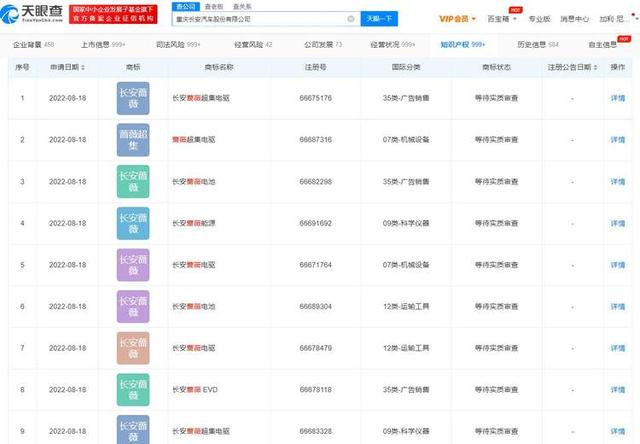Image resolution: width=640 pixels, height=444 pixels.
Task: Switch to 自主信息 tab
Action: click(x=602, y=44)
